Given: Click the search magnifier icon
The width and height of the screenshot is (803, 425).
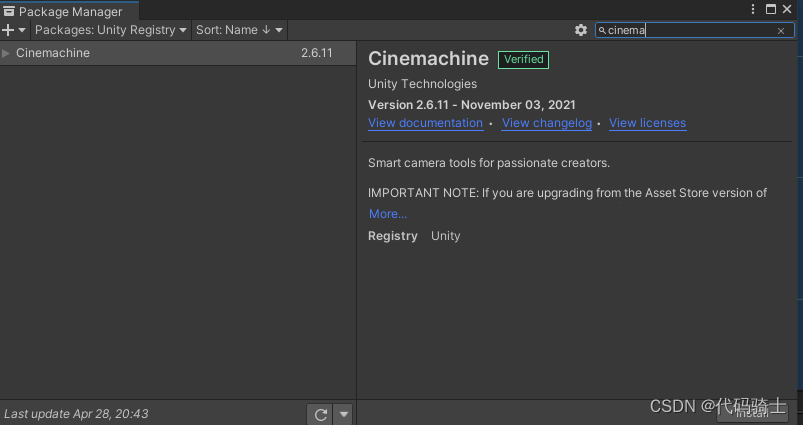Looking at the screenshot, I should point(602,31).
